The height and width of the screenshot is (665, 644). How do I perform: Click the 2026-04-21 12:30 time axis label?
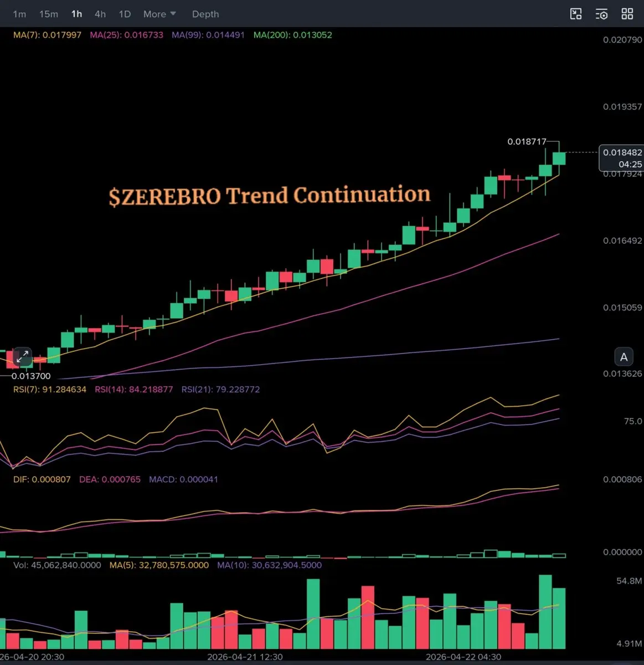(x=245, y=657)
